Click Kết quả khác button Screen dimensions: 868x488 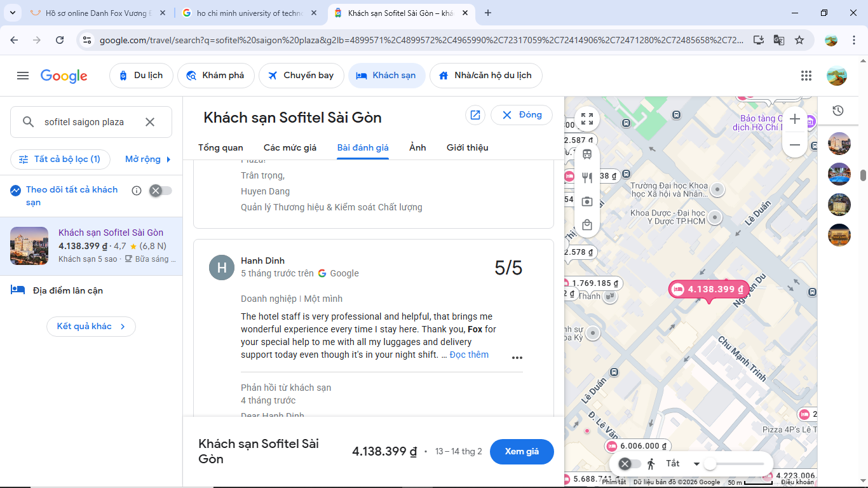[91, 327]
